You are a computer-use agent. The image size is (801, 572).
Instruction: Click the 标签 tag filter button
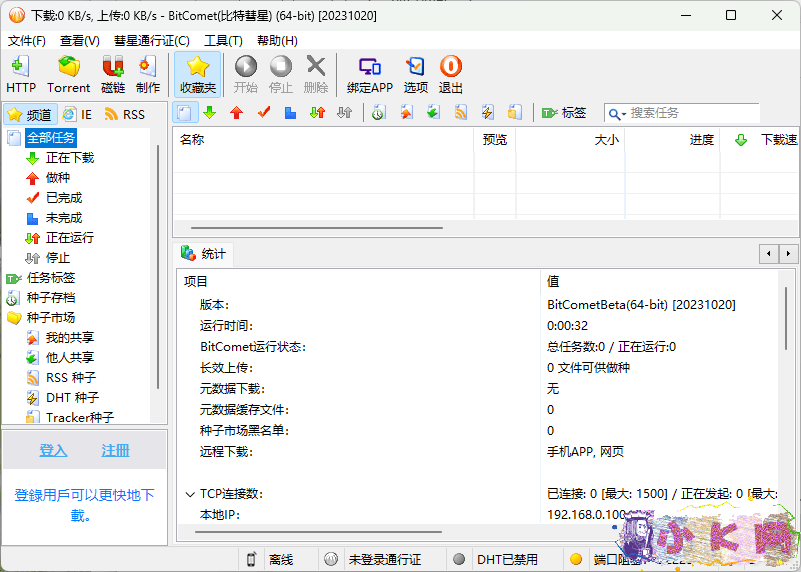coord(564,113)
